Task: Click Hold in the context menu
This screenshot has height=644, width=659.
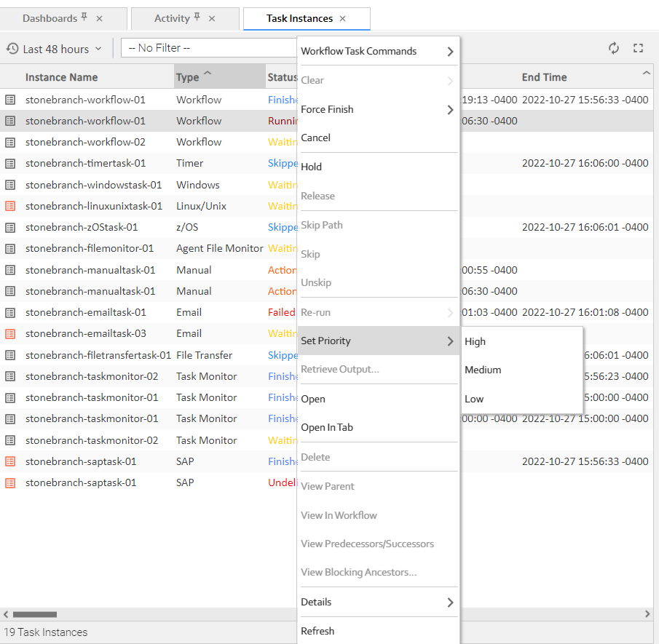Action: click(312, 167)
